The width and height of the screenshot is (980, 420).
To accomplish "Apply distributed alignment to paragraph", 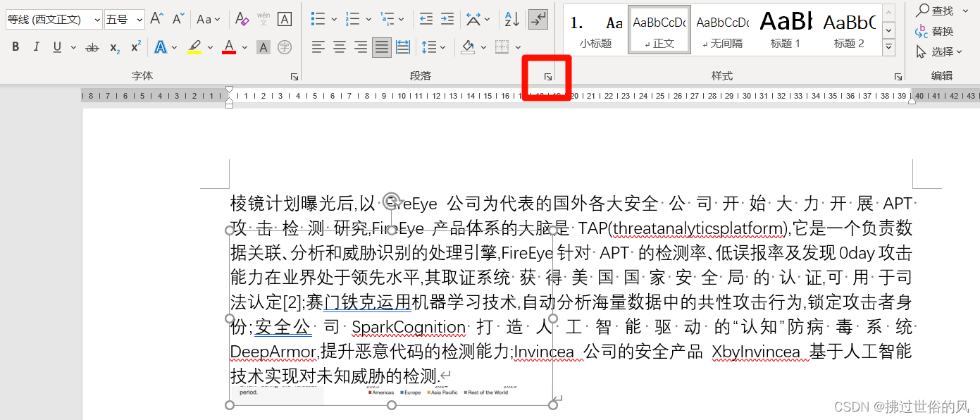I will [x=403, y=48].
